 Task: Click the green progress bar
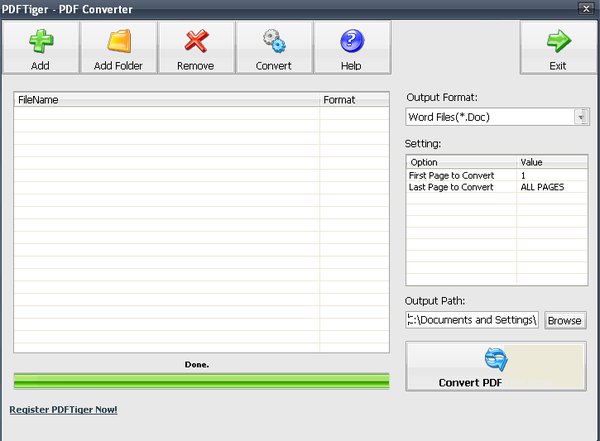(201, 381)
